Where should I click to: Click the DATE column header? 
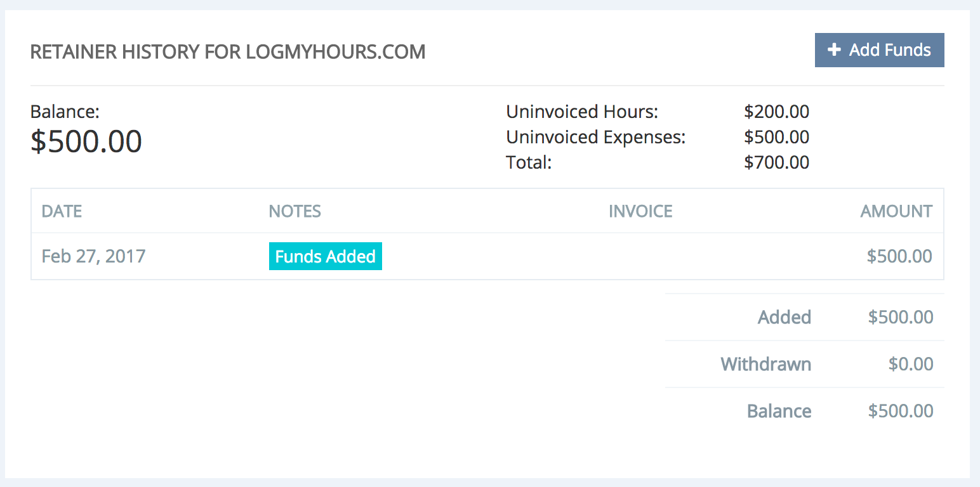[x=62, y=211]
